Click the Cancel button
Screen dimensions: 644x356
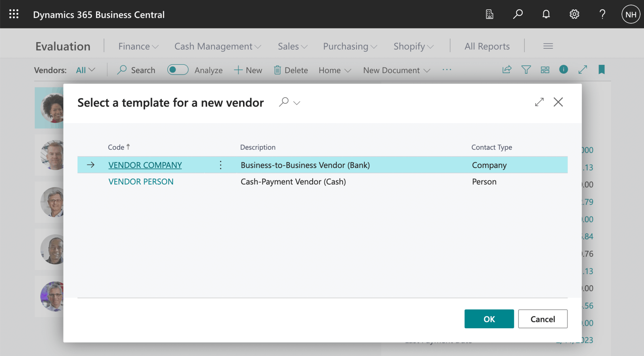543,319
